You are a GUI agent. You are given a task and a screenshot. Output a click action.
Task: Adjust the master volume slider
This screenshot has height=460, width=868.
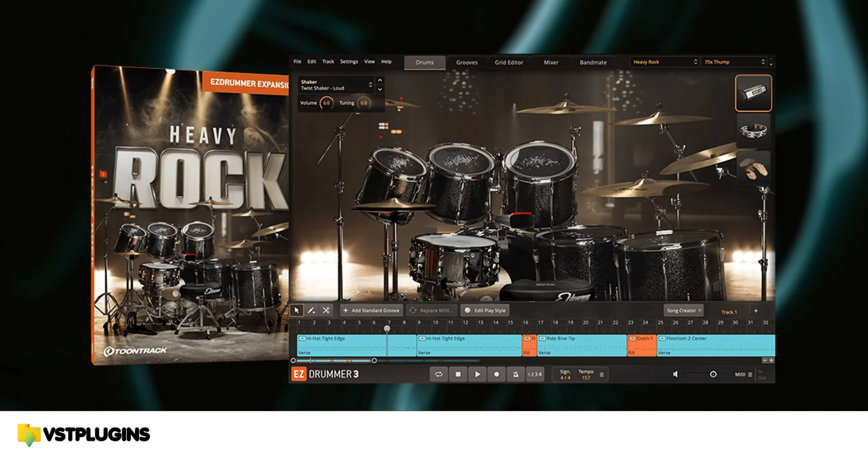click(x=703, y=374)
